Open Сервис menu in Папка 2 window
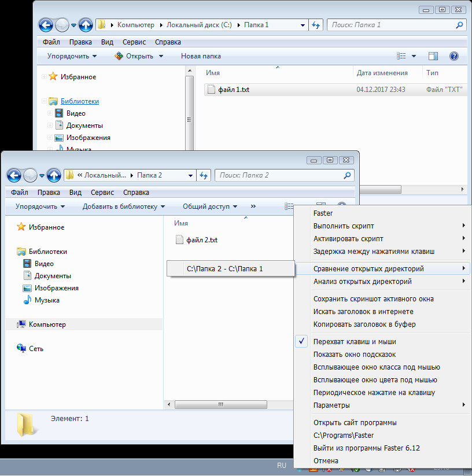Screen dimensions: 472x476 click(x=102, y=193)
